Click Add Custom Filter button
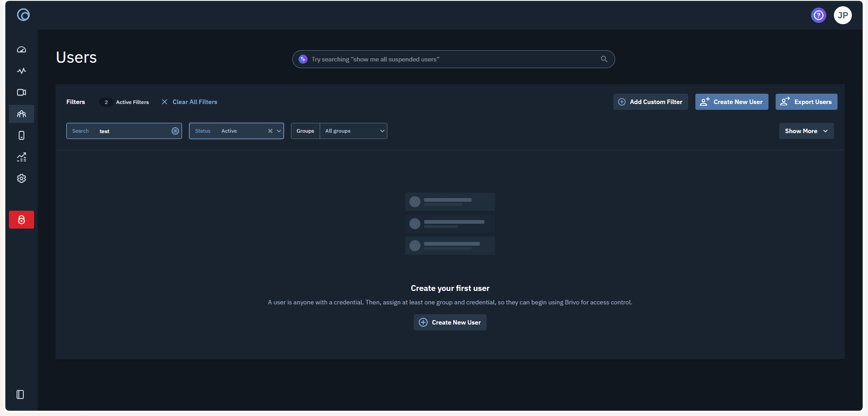The width and height of the screenshot is (868, 416). pos(651,102)
